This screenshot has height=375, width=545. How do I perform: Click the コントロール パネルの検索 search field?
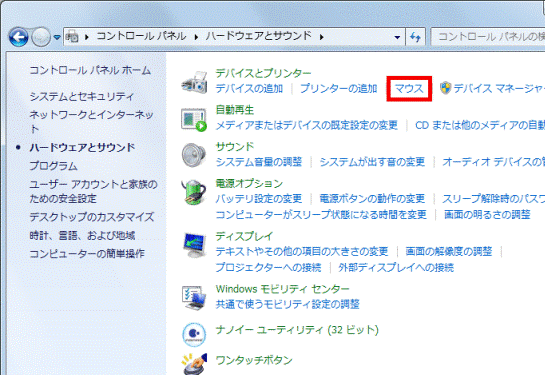point(488,37)
